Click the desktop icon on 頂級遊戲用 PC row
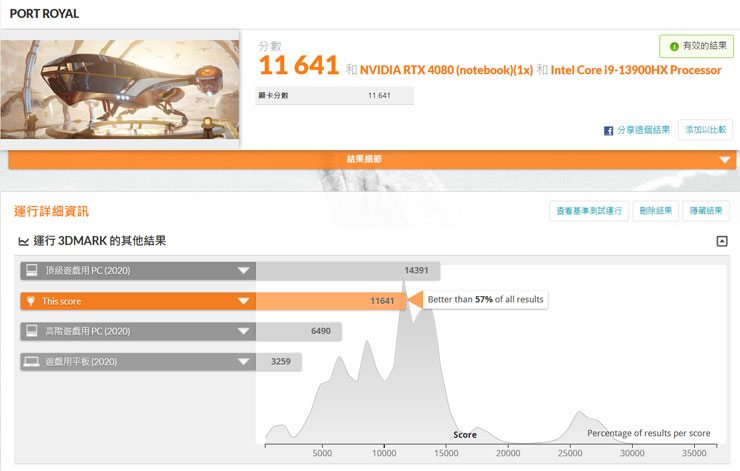The image size is (740, 471). coord(32,270)
